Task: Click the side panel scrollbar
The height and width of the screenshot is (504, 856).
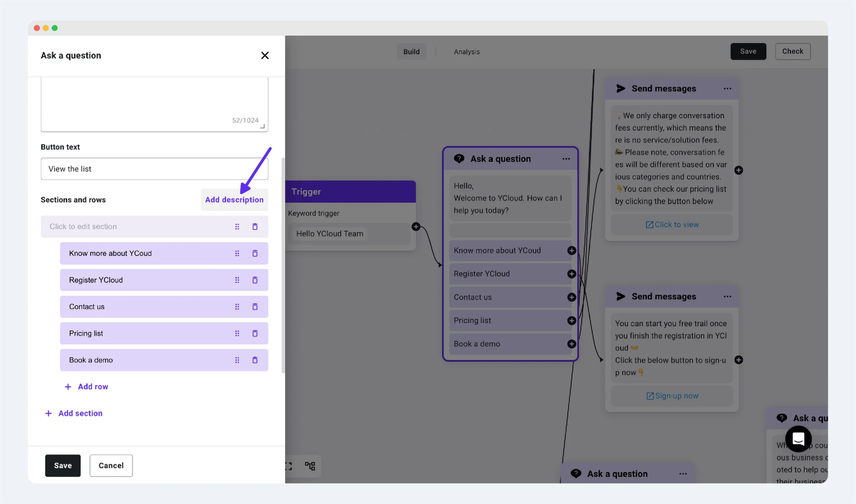Action: pyautogui.click(x=283, y=265)
